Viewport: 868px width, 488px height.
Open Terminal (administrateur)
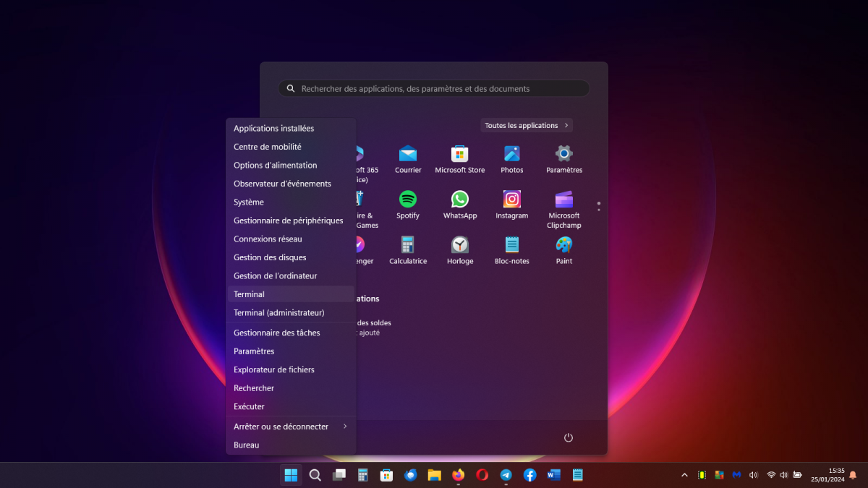[x=291, y=312]
